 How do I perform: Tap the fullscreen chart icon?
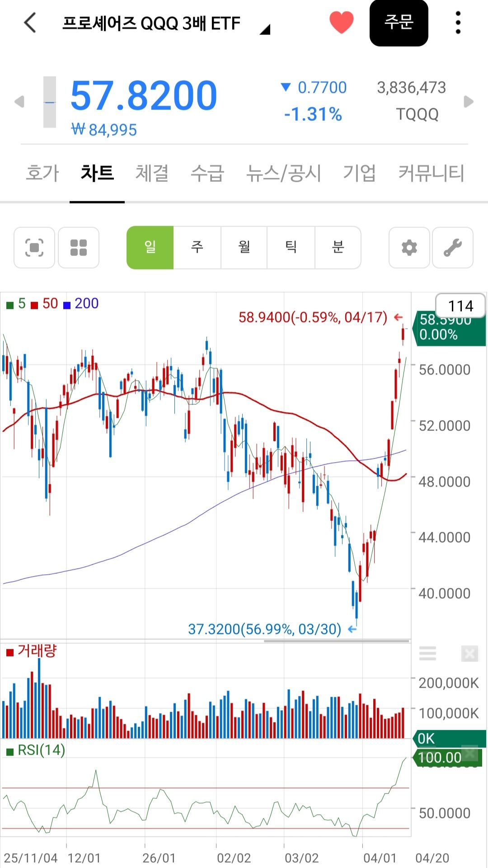click(34, 248)
